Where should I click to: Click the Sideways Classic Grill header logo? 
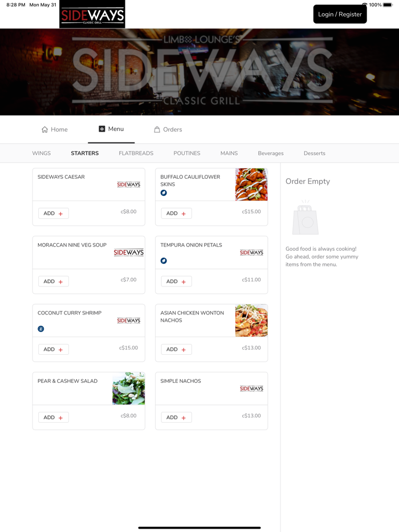click(x=92, y=14)
